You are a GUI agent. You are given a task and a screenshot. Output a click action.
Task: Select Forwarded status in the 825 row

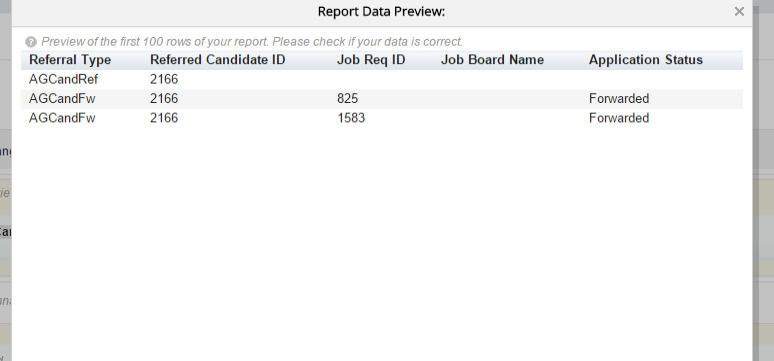pyautogui.click(x=619, y=99)
